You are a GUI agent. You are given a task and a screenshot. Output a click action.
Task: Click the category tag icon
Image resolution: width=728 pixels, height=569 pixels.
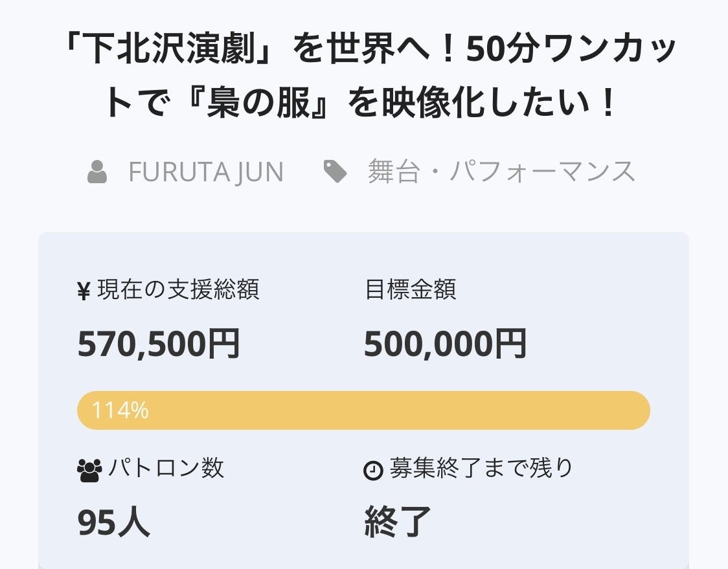coord(335,172)
